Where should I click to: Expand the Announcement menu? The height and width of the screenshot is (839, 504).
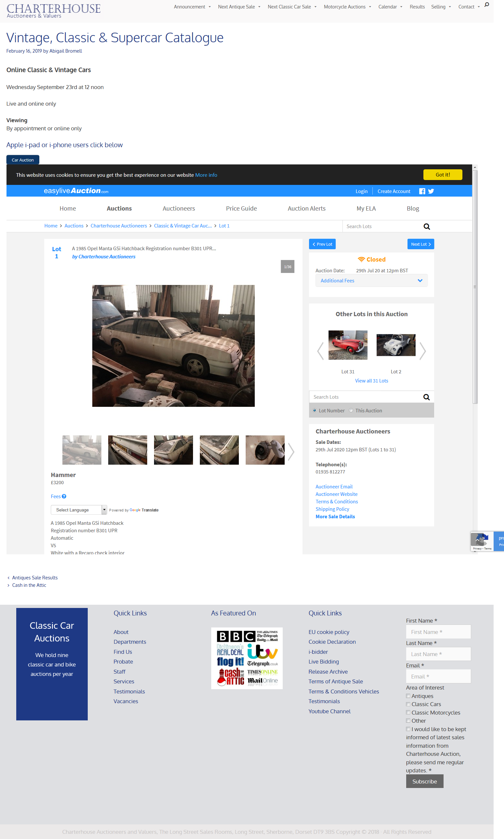[192, 7]
